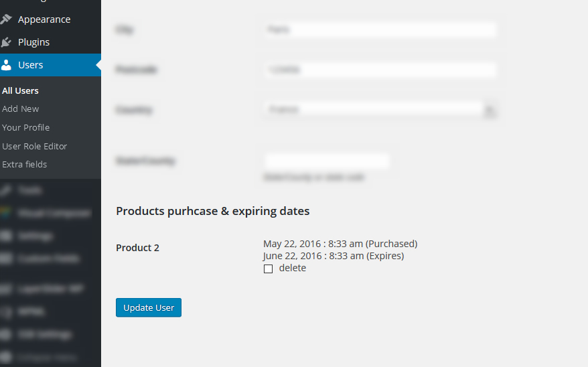
Task: Click the LayerSlider WP sidebar icon
Action: pyautogui.click(x=7, y=289)
